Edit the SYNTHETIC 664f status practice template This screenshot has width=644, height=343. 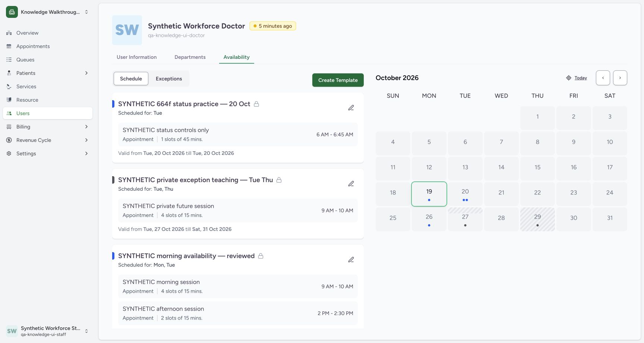[x=351, y=108]
